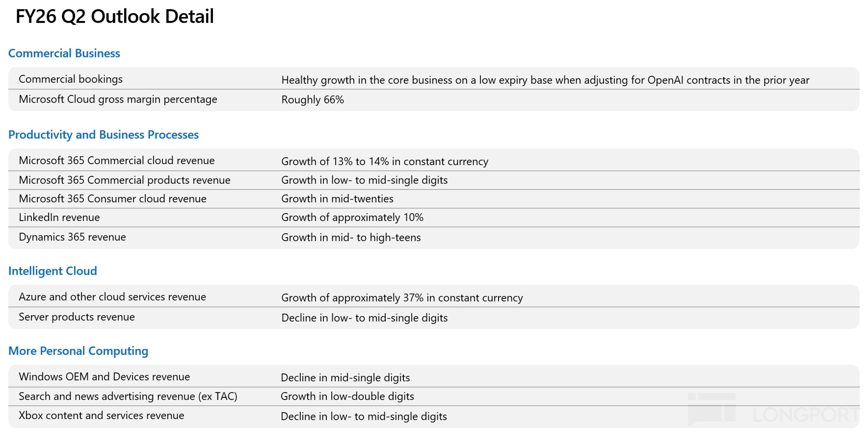The image size is (868, 433).
Task: Select Microsoft 365 Commercial cloud revenue row
Action: [x=117, y=161]
